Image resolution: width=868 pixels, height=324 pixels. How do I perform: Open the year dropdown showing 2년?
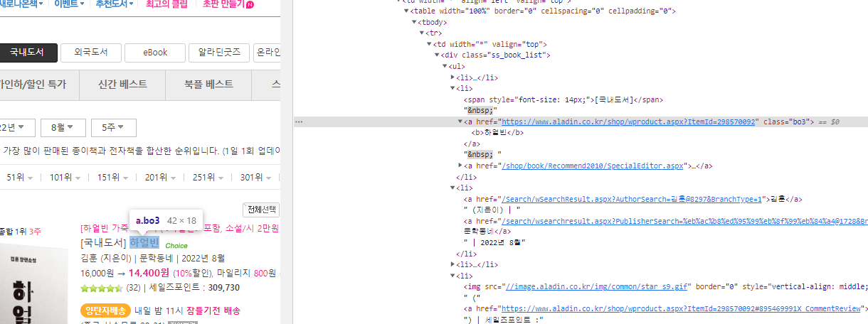[17, 128]
